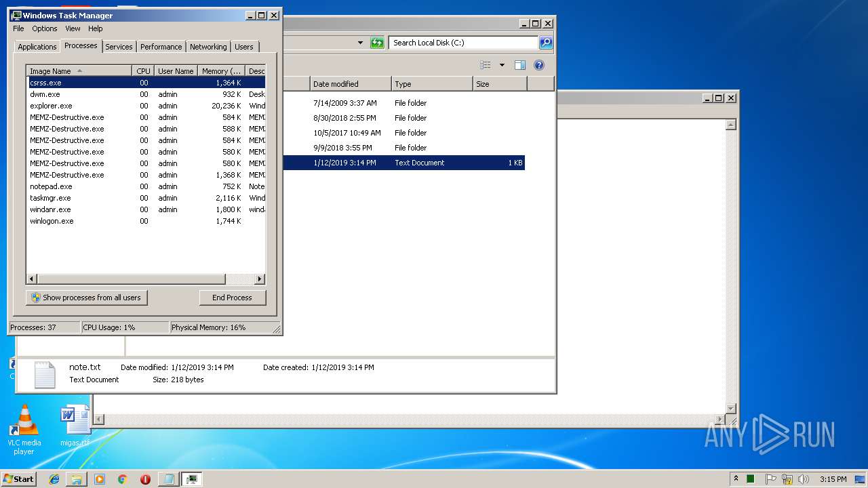
Task: Switch to Users tab
Action: pyautogui.click(x=244, y=47)
